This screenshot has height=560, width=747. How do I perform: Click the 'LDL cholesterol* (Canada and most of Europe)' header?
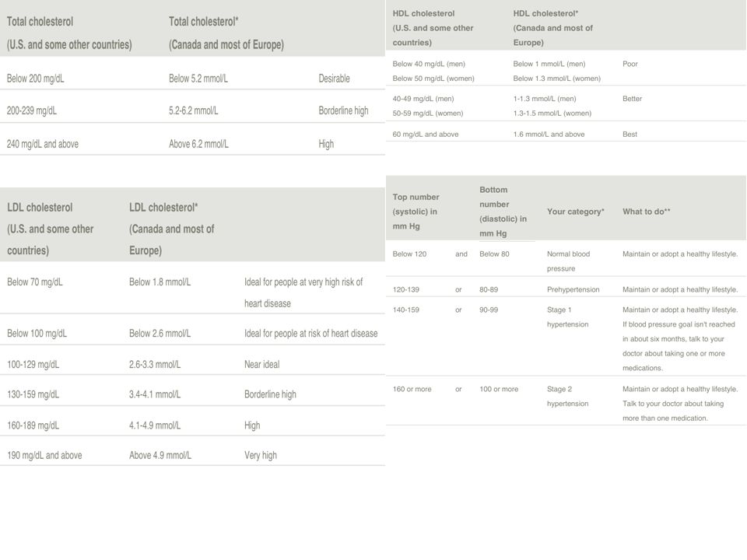(171, 229)
